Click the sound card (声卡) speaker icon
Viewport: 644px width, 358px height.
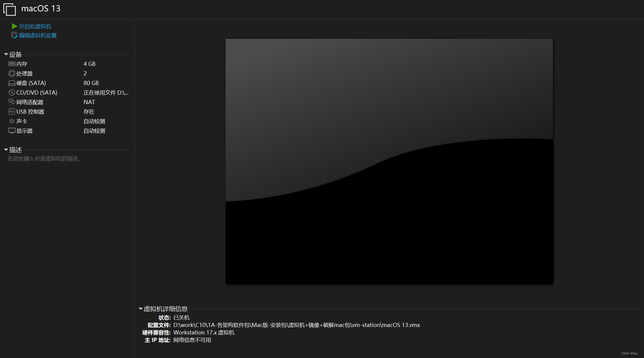coord(12,121)
